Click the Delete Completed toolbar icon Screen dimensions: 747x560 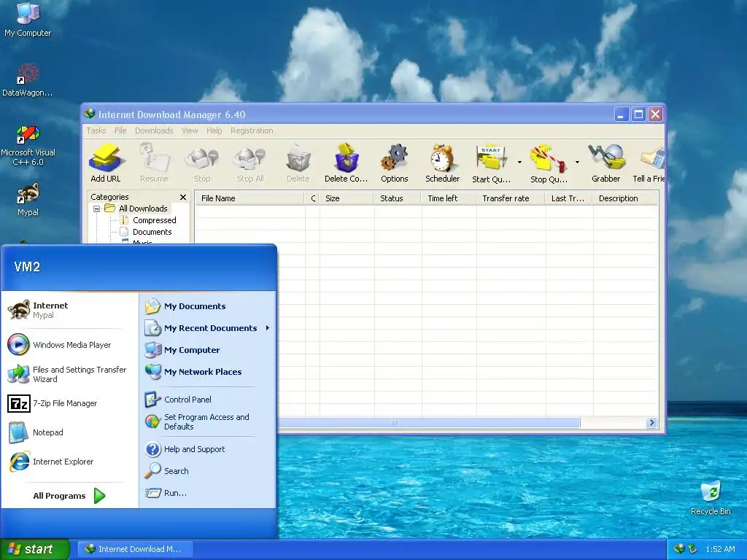pyautogui.click(x=347, y=163)
